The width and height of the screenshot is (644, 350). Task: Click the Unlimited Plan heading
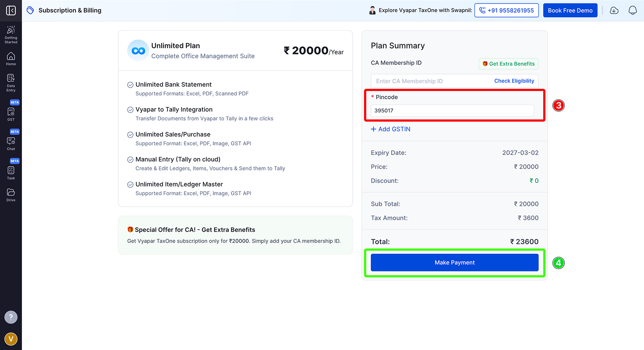point(176,45)
